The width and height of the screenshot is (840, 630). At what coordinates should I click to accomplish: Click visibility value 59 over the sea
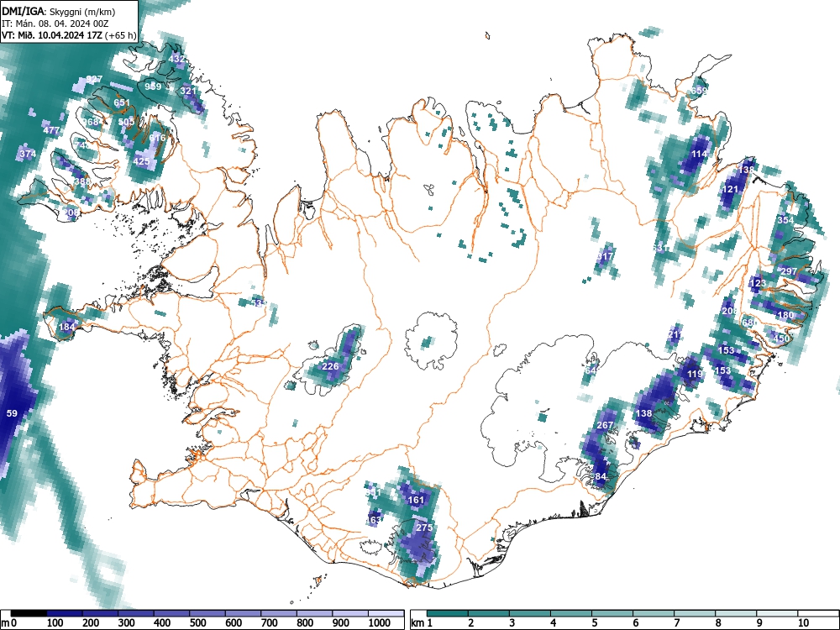[x=12, y=413]
